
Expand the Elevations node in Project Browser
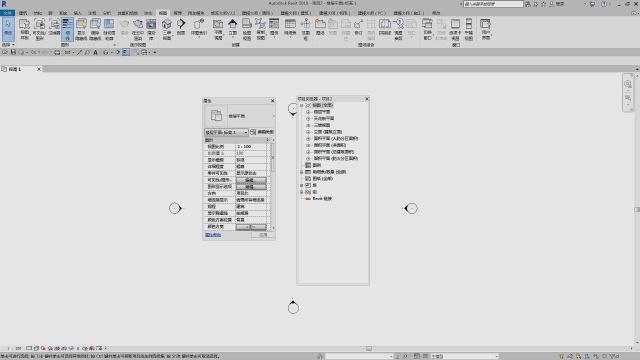308,132
